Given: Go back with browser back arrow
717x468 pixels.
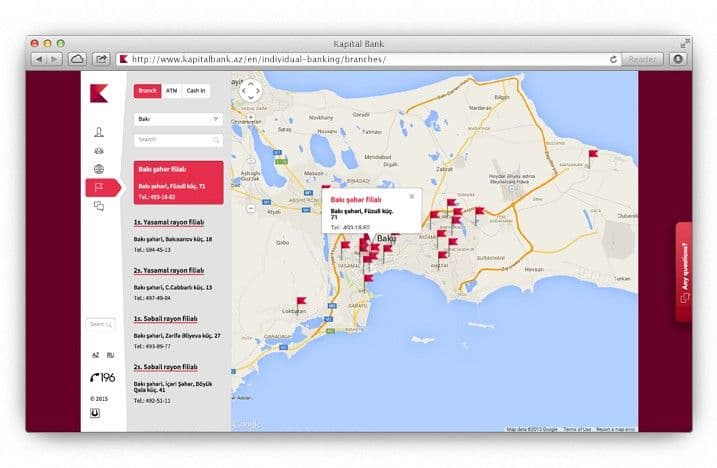Looking at the screenshot, I should [x=39, y=59].
